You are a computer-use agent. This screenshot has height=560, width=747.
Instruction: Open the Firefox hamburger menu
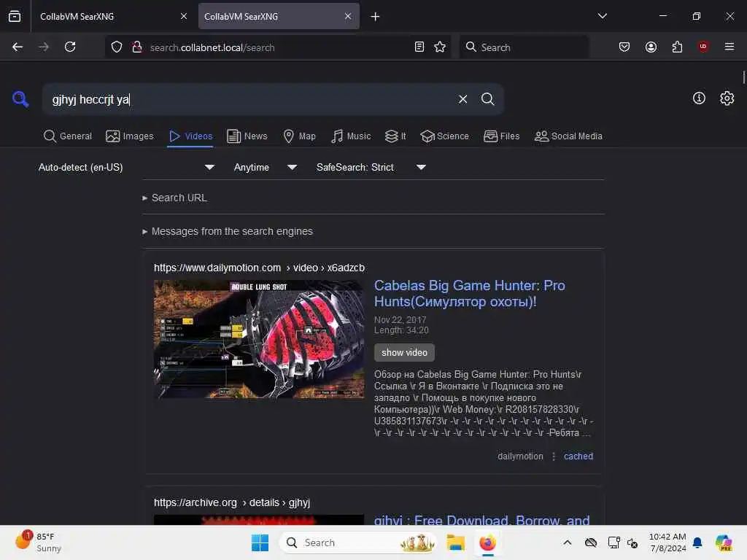click(x=729, y=47)
